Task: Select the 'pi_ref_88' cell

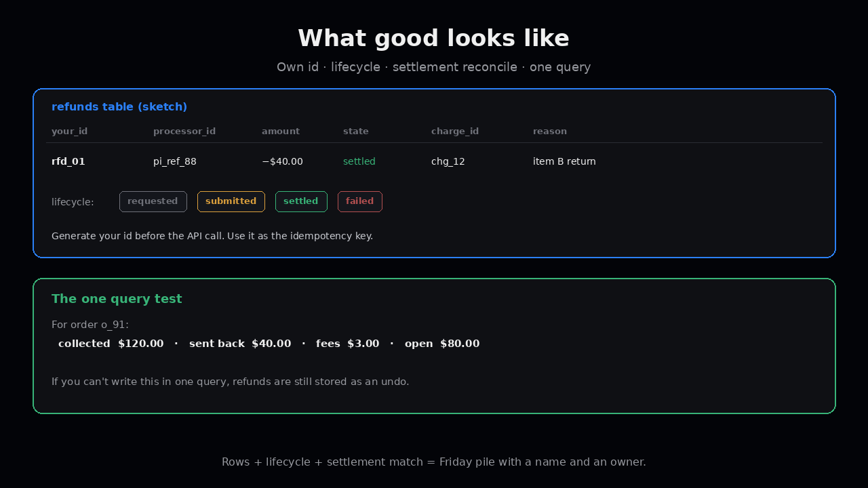Action: coord(175,161)
